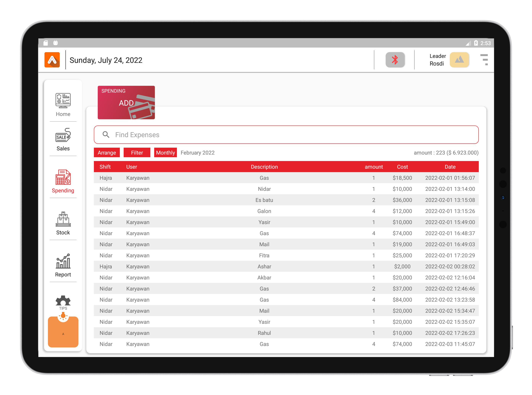Open the Filter options
This screenshot has height=395, width=532.
[137, 153]
